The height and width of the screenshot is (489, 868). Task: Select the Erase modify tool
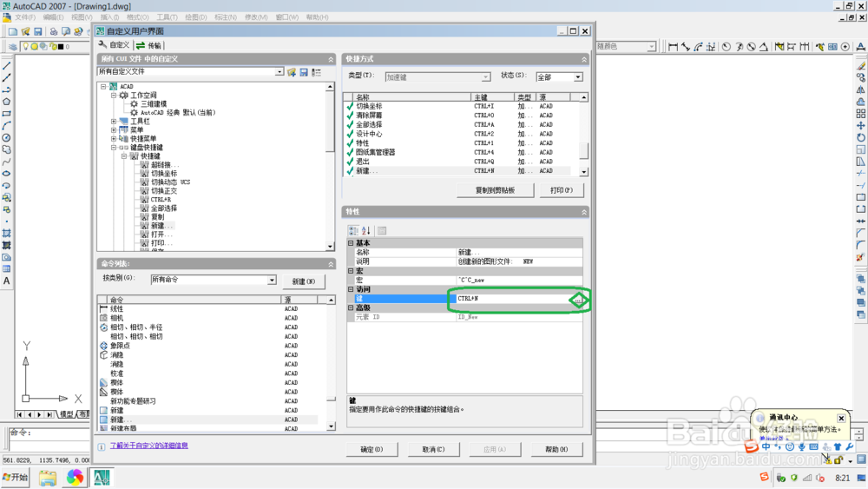point(861,65)
